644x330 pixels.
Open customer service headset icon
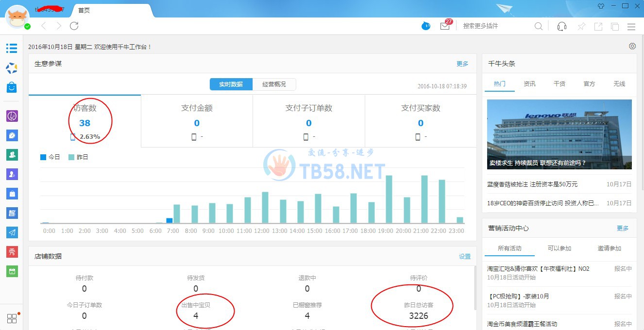click(x=562, y=26)
